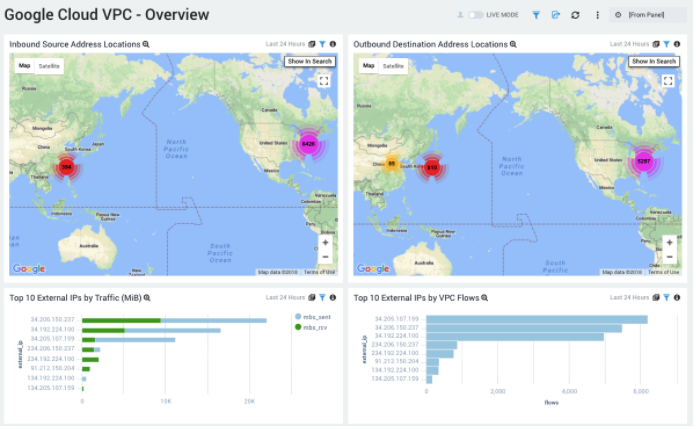The height and width of the screenshot is (429, 696).
Task: Click the copy icon on VPC Flows panel
Action: click(656, 298)
